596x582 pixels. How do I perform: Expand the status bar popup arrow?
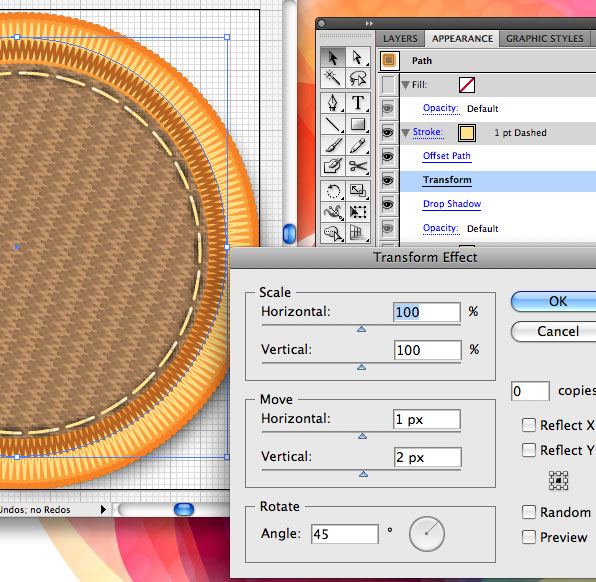103,509
